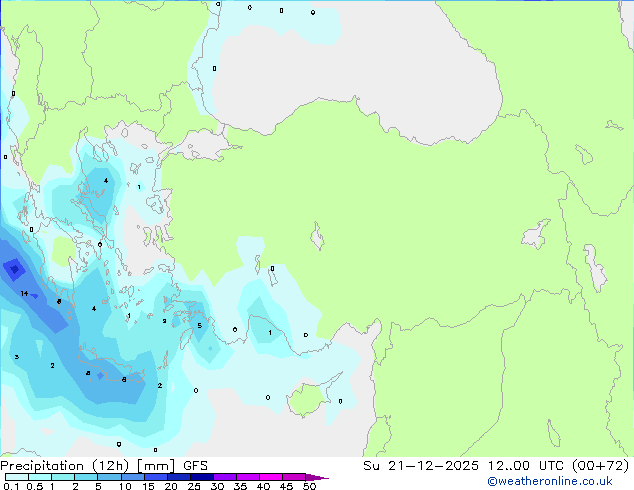Select the 15–20 mm legend swatch

[x=156, y=477]
